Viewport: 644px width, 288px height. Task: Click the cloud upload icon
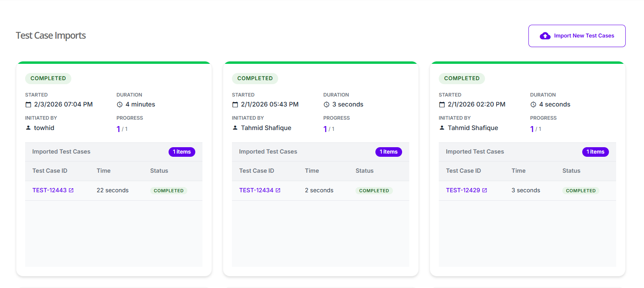tap(545, 36)
